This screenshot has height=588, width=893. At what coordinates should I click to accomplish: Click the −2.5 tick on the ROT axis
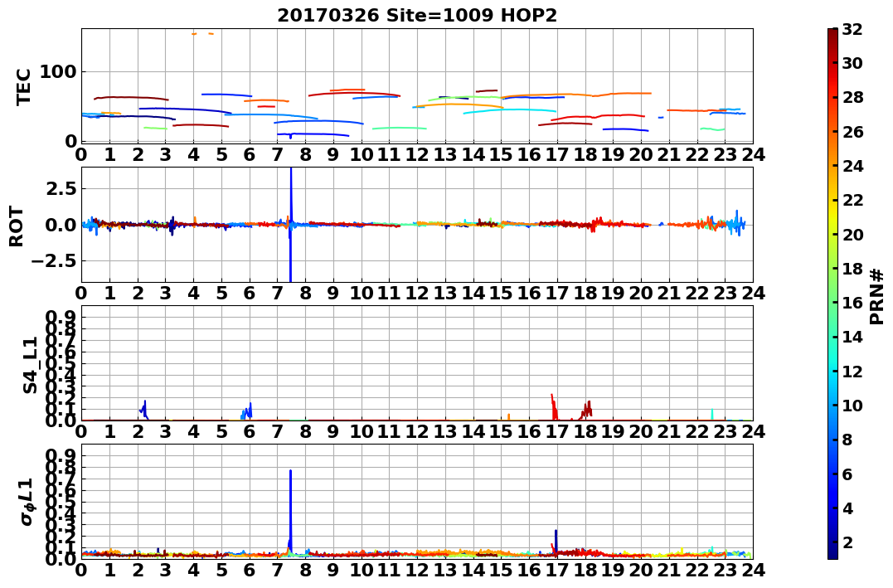click(54, 261)
